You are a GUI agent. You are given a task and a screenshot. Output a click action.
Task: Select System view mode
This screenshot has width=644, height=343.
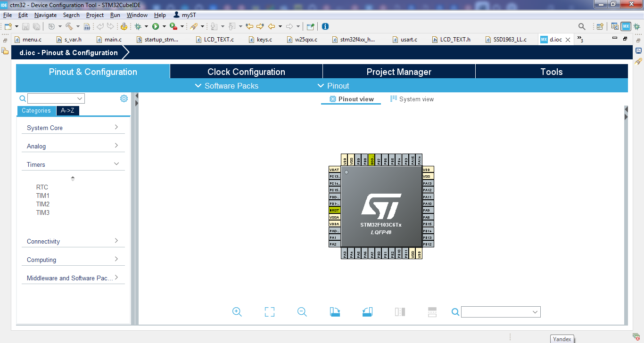(412, 99)
